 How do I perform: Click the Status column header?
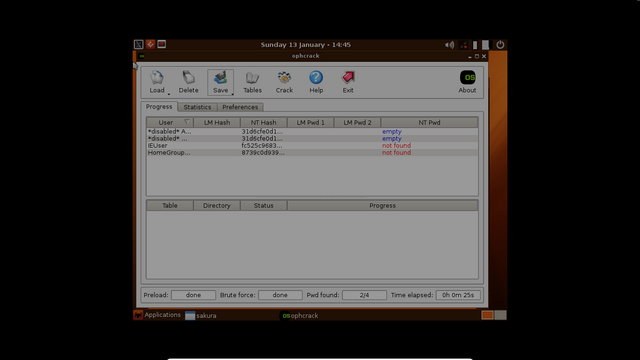click(263, 205)
